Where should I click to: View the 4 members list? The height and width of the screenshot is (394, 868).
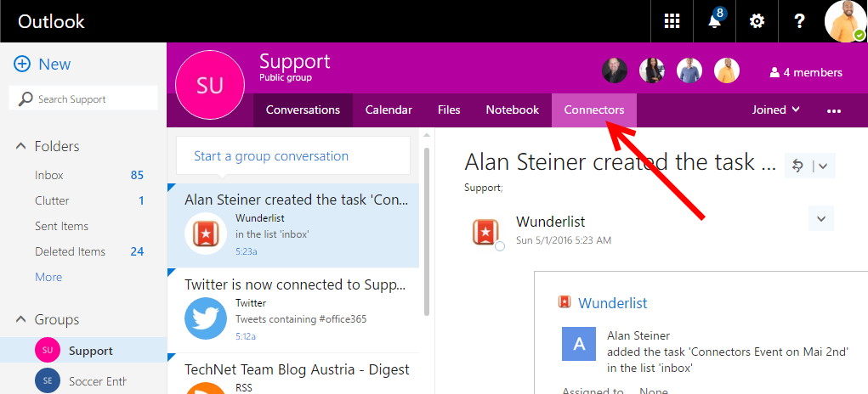[x=805, y=72]
